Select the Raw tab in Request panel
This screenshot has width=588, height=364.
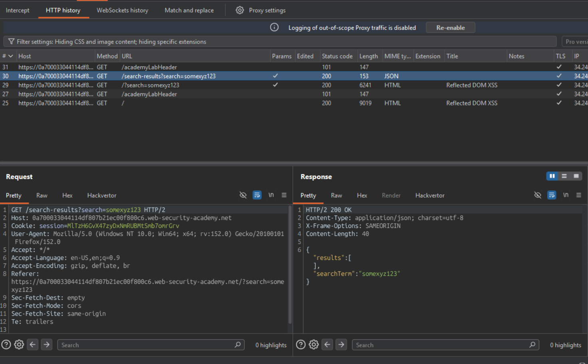[x=42, y=195]
